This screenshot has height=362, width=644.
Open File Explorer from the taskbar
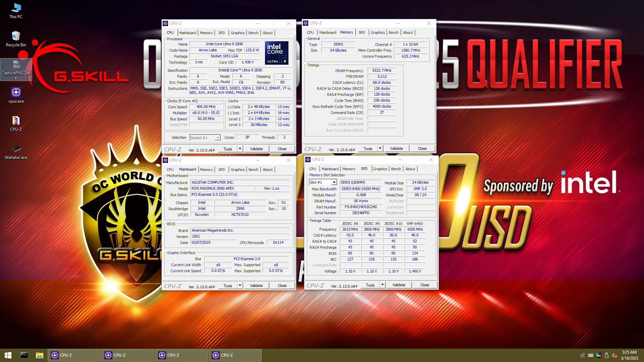pos(40,355)
